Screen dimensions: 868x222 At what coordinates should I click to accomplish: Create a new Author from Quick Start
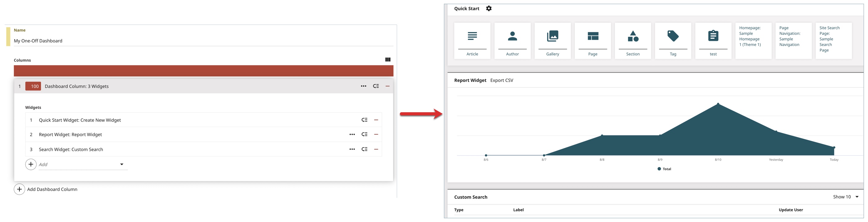point(512,41)
